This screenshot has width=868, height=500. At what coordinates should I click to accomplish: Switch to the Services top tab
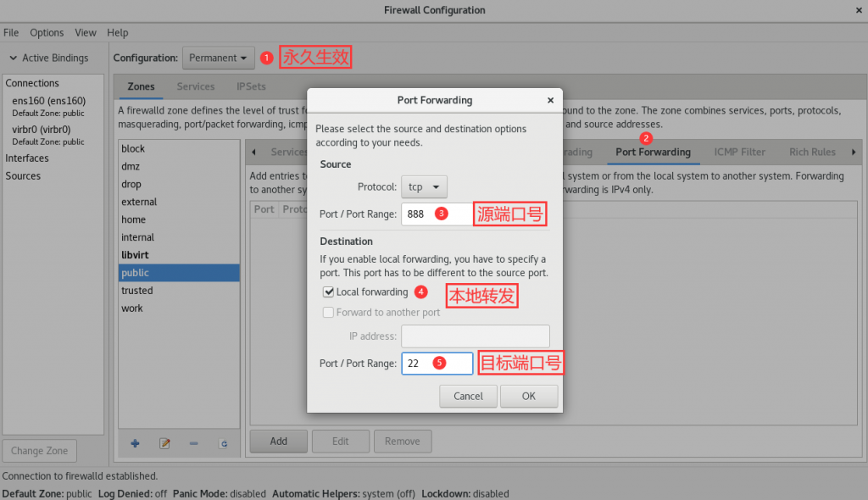click(196, 86)
